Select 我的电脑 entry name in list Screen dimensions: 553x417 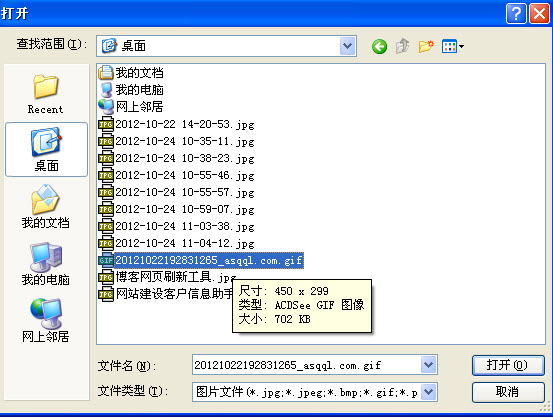click(x=139, y=90)
